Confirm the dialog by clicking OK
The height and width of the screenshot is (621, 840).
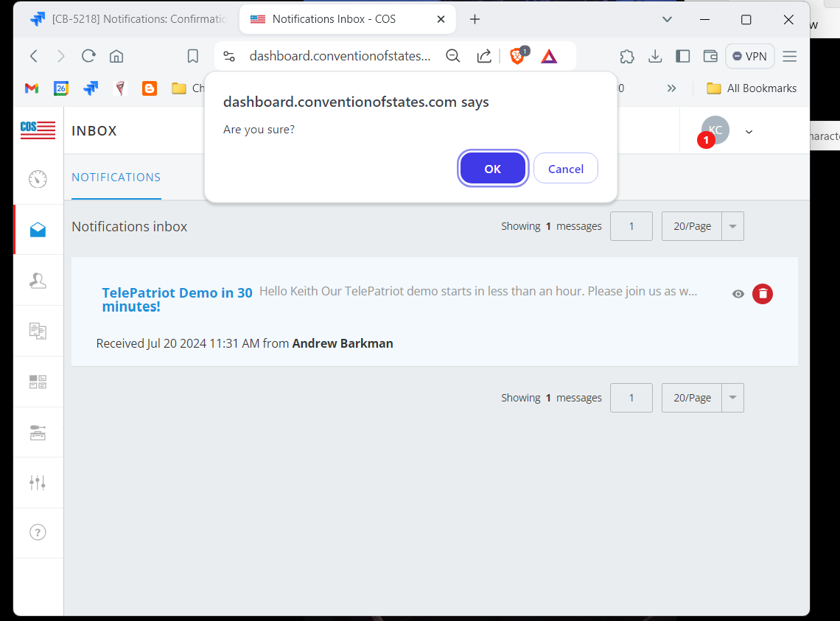492,168
